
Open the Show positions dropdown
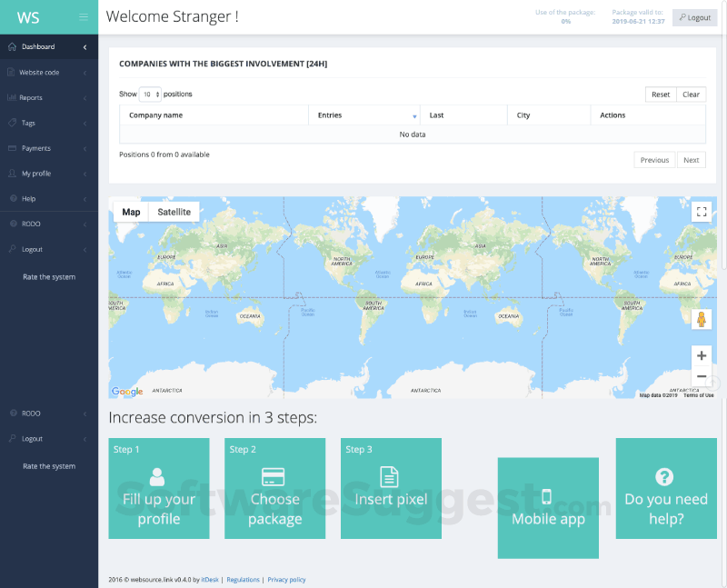pyautogui.click(x=149, y=94)
